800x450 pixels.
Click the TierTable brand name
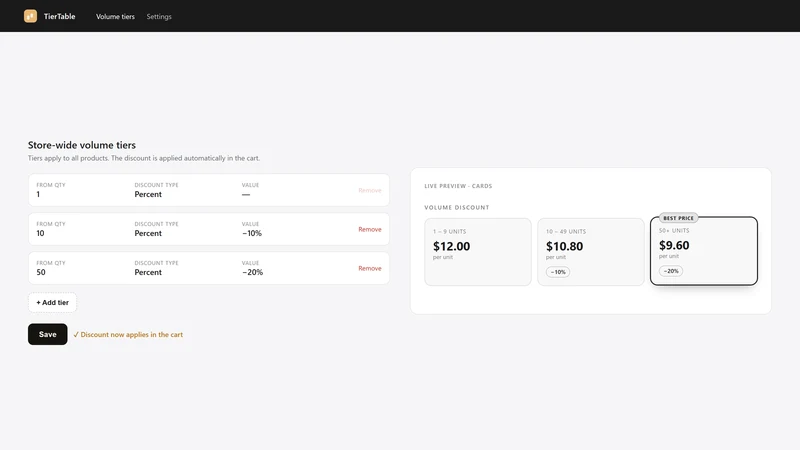(x=59, y=16)
